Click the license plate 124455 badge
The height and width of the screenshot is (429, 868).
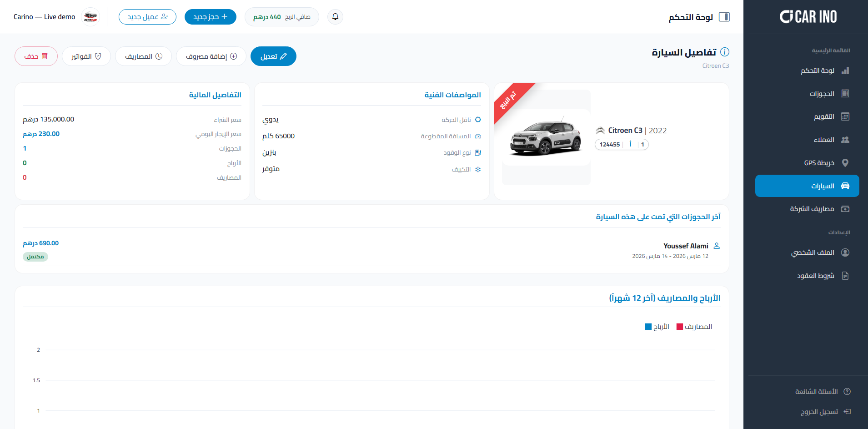pos(622,144)
